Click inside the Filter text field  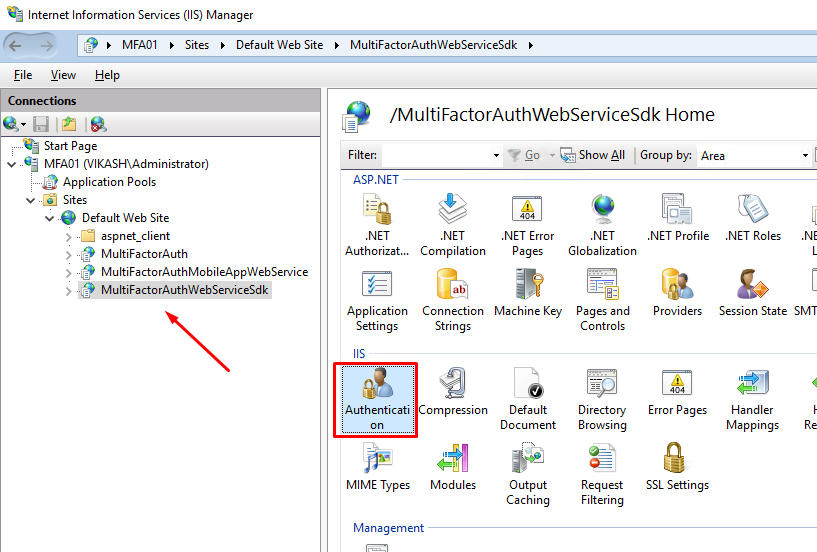[x=436, y=155]
